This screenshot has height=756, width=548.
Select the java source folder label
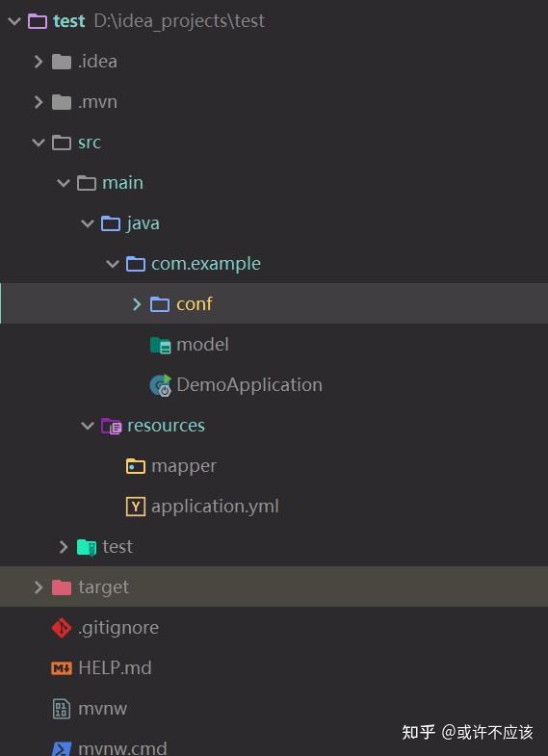(144, 223)
